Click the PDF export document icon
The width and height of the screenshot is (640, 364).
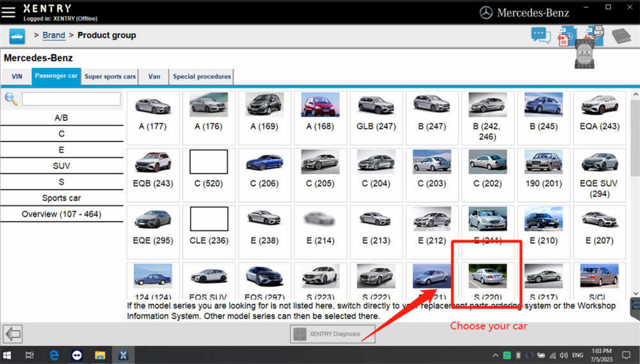pyautogui.click(x=564, y=37)
